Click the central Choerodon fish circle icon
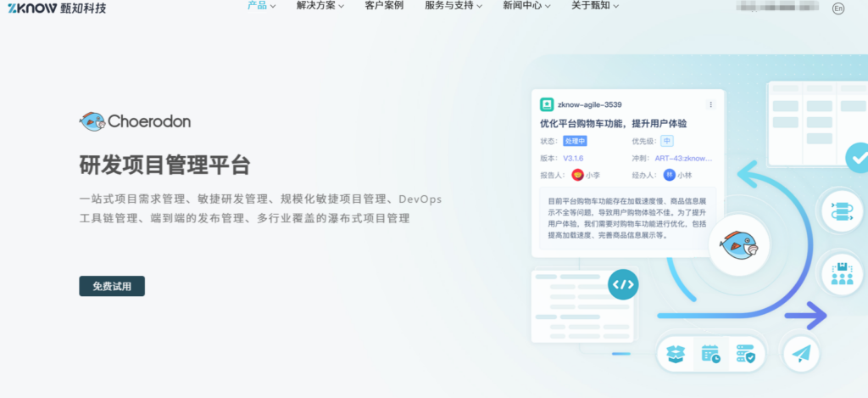The height and width of the screenshot is (398, 868). [738, 245]
